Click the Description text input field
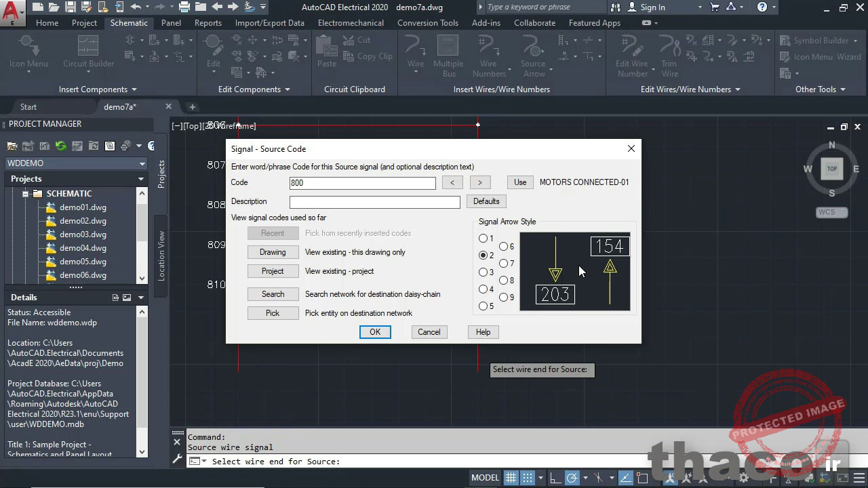This screenshot has height=488, width=868. pyautogui.click(x=374, y=202)
